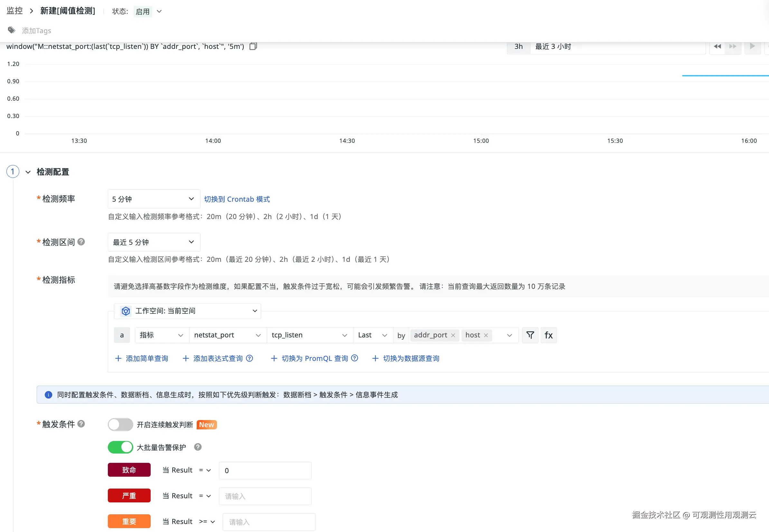
Task: Remove the addr_port group-by tag
Action: (x=453, y=335)
